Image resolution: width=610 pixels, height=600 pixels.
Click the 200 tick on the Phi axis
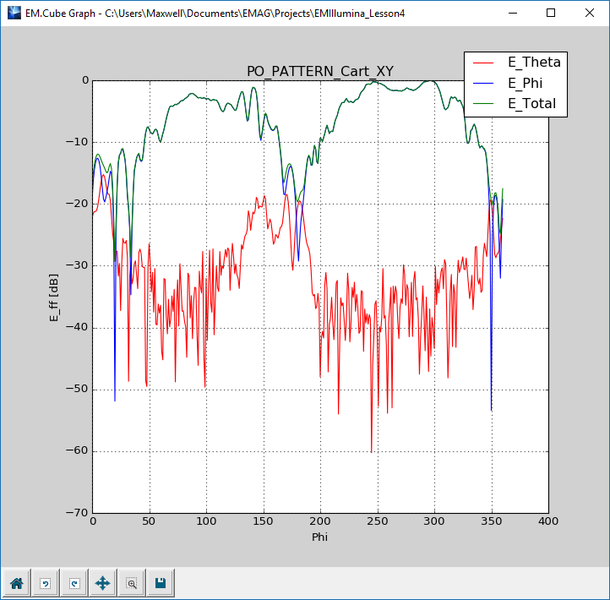click(320, 521)
